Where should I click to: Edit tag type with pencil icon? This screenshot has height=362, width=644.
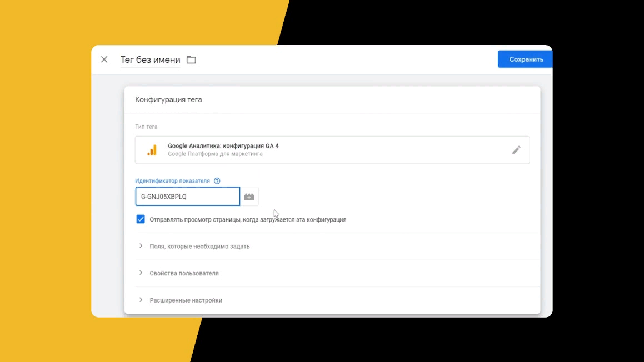(x=516, y=150)
